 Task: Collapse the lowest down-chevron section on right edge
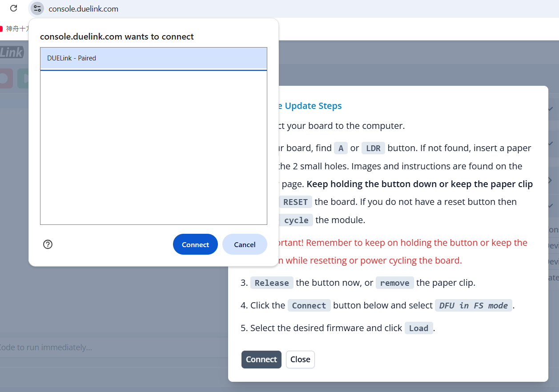(x=551, y=205)
